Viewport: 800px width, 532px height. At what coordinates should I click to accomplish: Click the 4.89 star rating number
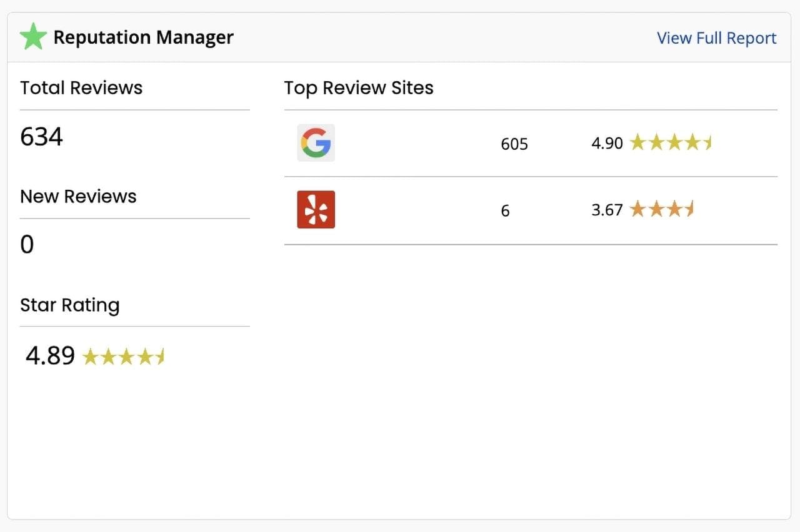pyautogui.click(x=50, y=355)
